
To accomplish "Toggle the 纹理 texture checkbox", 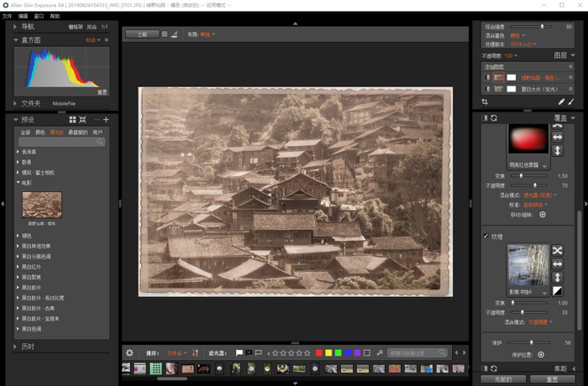I will click(486, 237).
